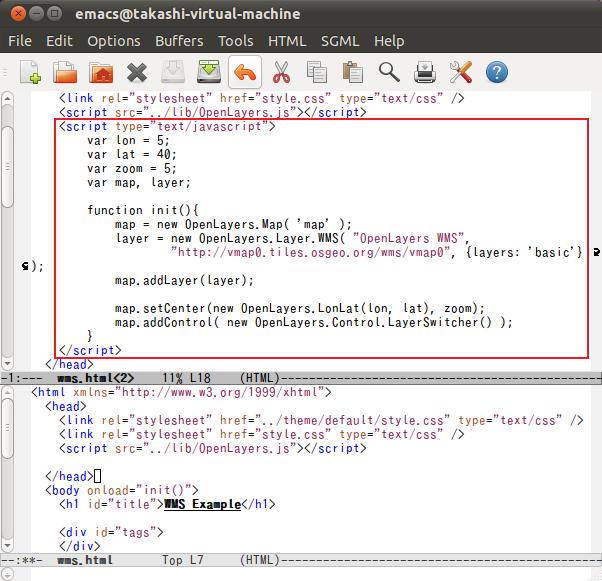Click the grayed-out Save buffer icon
This screenshot has width=602, height=581.
click(x=173, y=72)
